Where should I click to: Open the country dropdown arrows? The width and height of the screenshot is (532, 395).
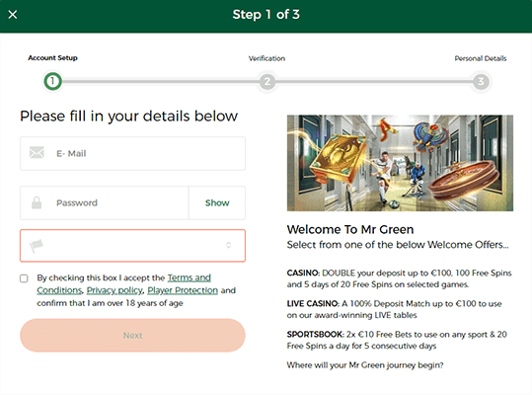pos(229,245)
